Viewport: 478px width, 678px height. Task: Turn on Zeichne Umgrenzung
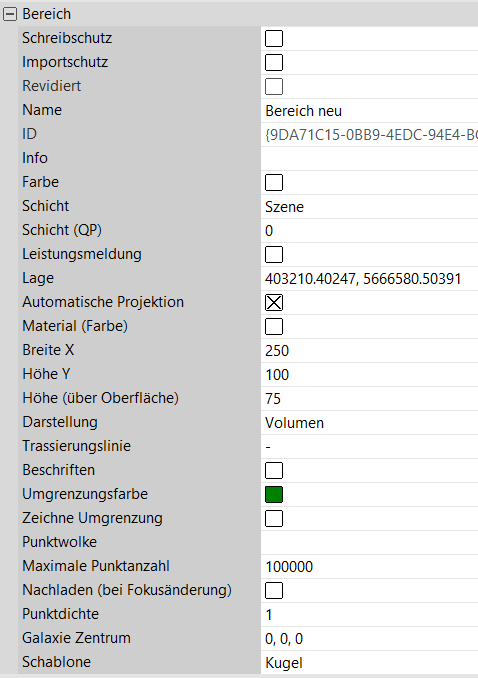[274, 518]
